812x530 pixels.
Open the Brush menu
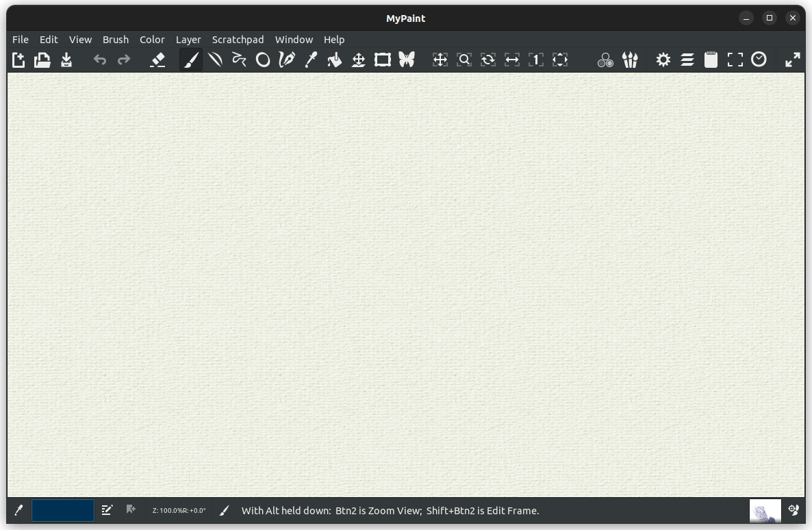(115, 39)
